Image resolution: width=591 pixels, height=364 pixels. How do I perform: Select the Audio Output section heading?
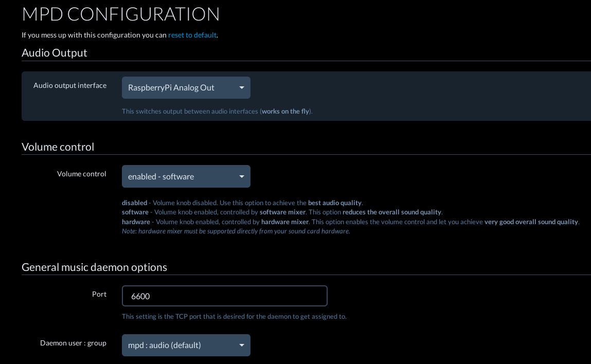55,53
